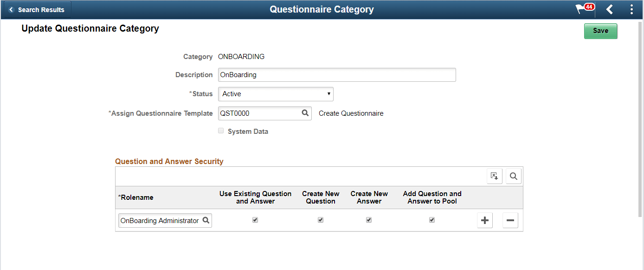Image resolution: width=644 pixels, height=270 pixels.
Task: Open the Assign Questionnaire Template lookup prompt
Action: [305, 113]
